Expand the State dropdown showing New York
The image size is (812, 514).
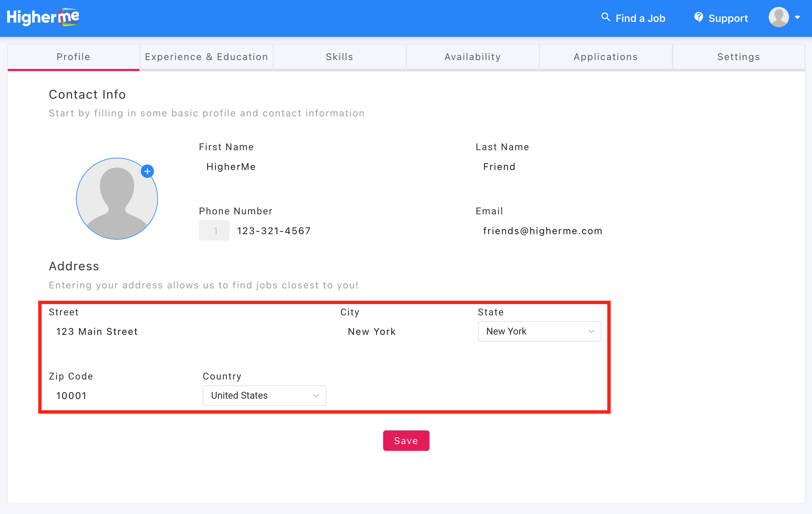[x=539, y=331]
